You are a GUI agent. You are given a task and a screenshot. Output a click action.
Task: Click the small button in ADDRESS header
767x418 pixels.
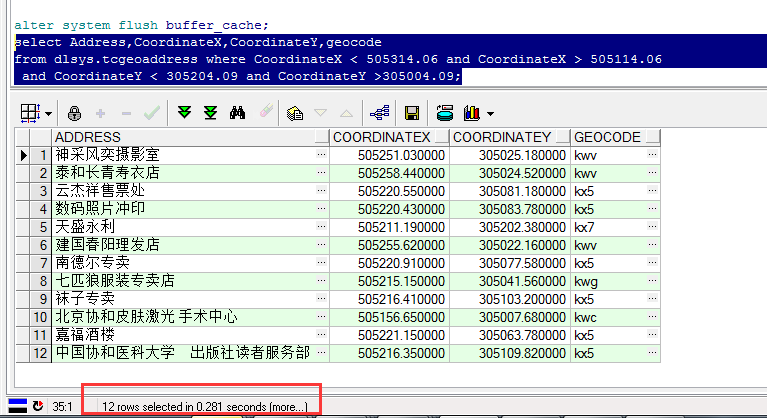322,137
